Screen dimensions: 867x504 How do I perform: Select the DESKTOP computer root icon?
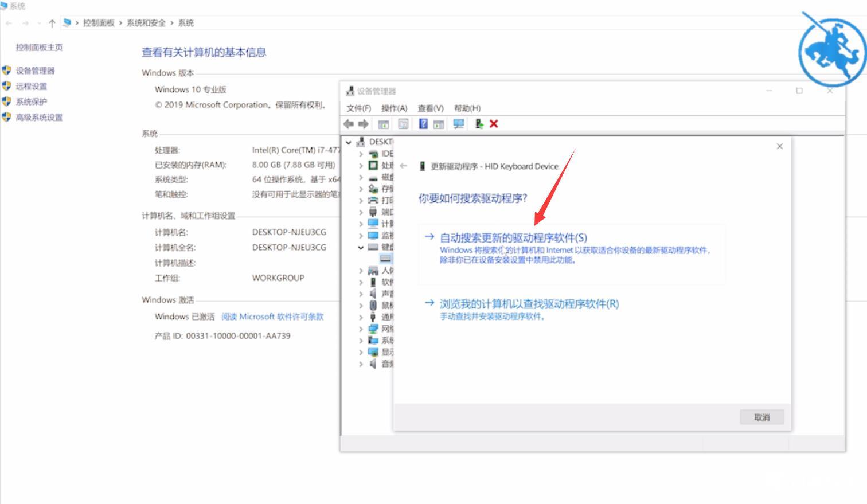[361, 142]
